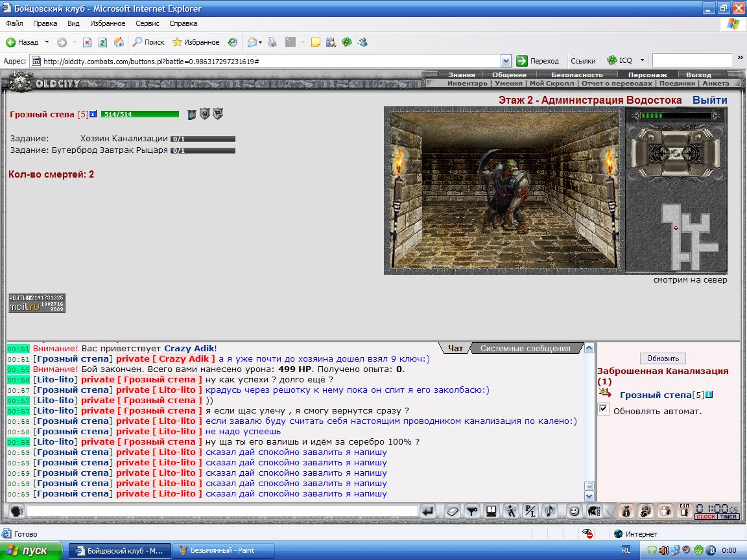Screen dimensions: 747x560
Task: Click the Messenger buddy toolbar icon
Action: [x=362, y=42]
